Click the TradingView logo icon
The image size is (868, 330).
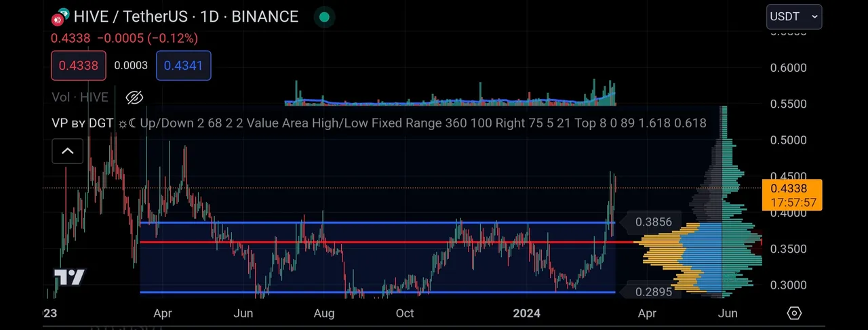click(x=69, y=277)
